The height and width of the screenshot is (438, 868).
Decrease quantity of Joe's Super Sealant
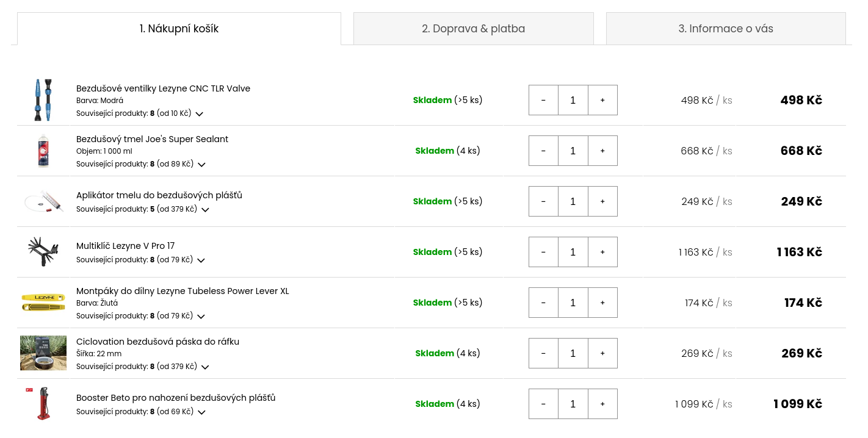[543, 151]
